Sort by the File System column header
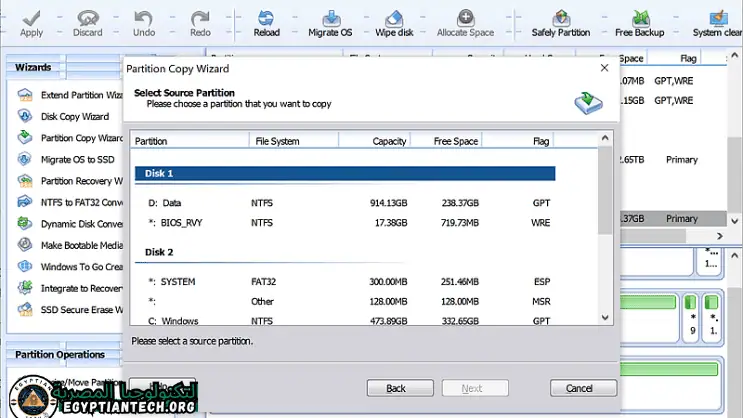 coord(294,141)
